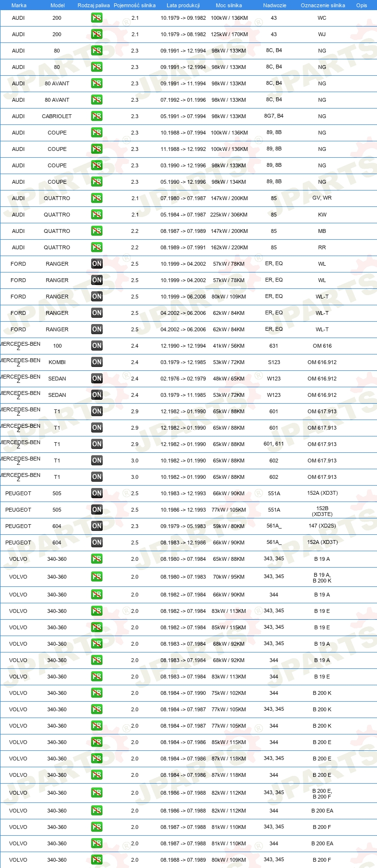Click the PB fuel icon in the Audi 200 WC row
Viewport: 377px width, 868px height.
click(97, 18)
